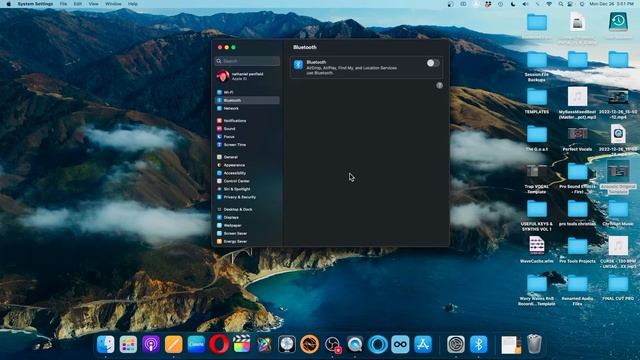Open the infinity-symbol app in the Dock

point(400,344)
